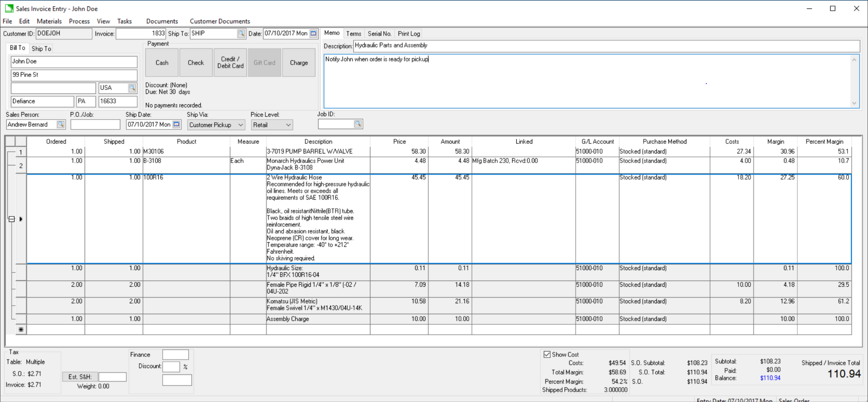Click the Purchase Method column header
The image size is (868, 402).
665,141
